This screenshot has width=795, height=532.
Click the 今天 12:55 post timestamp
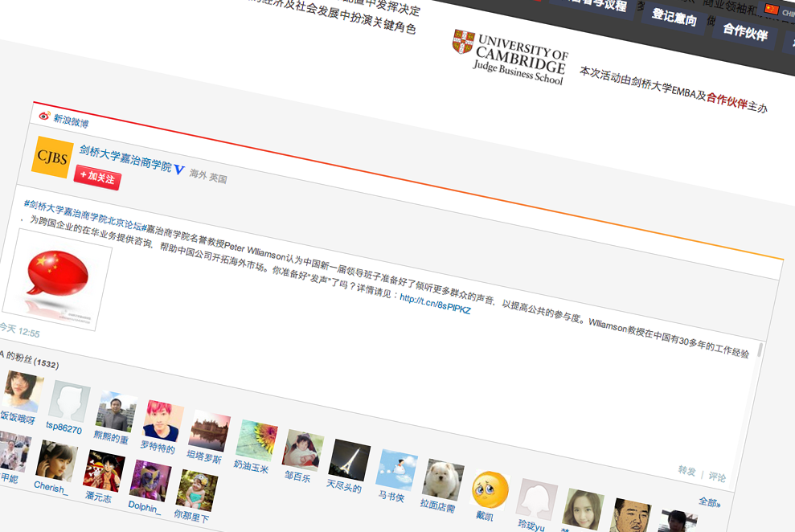(x=19, y=330)
